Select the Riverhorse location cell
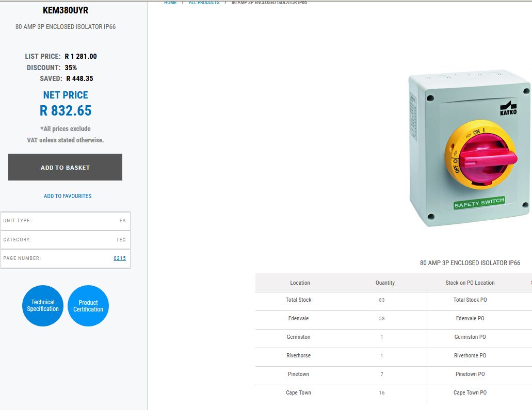The width and height of the screenshot is (532, 410). tap(299, 355)
